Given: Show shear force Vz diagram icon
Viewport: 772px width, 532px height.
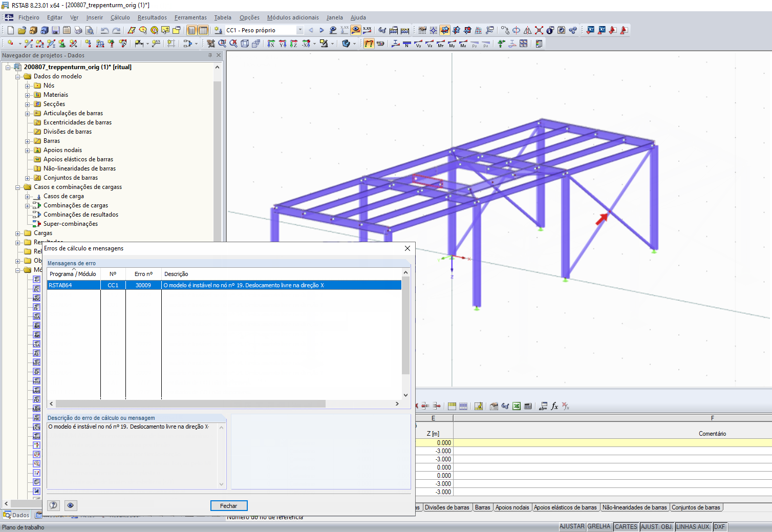Looking at the screenshot, I should pos(430,44).
